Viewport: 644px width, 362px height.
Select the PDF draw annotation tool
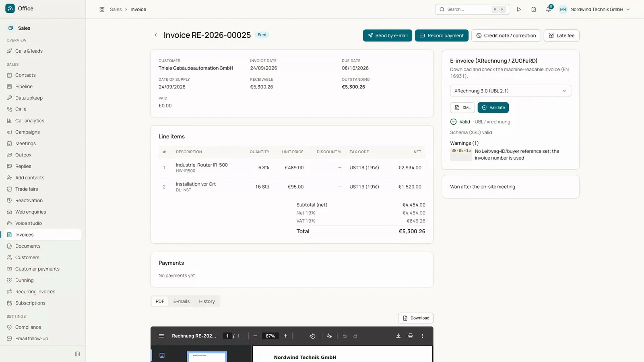[x=330, y=336]
